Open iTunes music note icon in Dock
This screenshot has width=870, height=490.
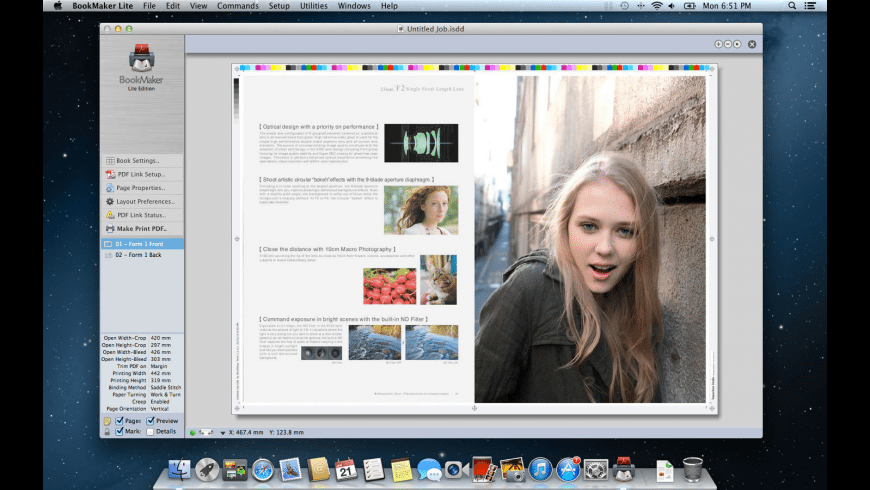click(540, 470)
